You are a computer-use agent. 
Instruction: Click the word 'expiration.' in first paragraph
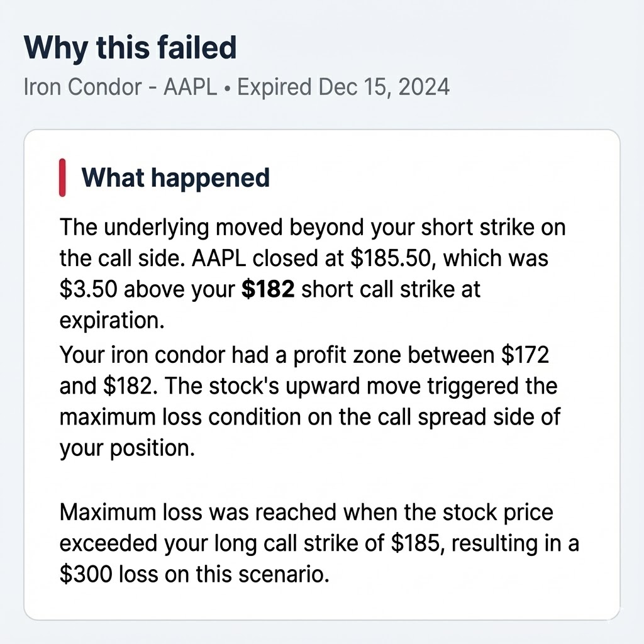point(112,321)
